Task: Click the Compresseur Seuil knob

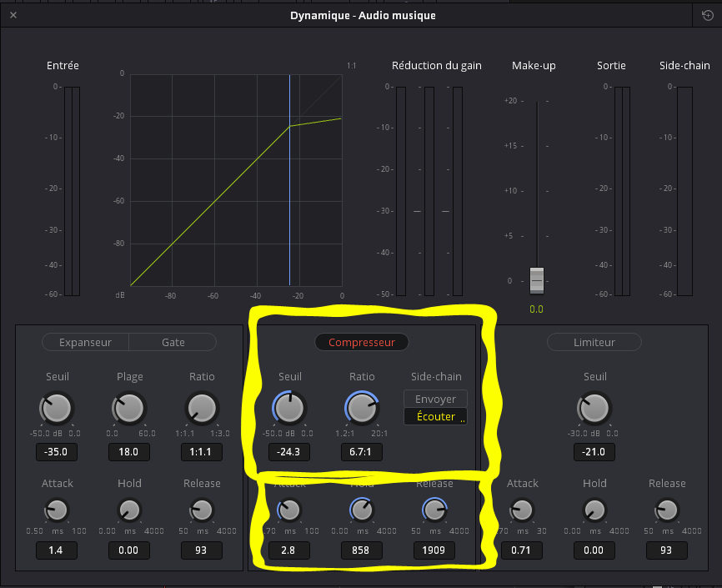Action: coord(289,409)
